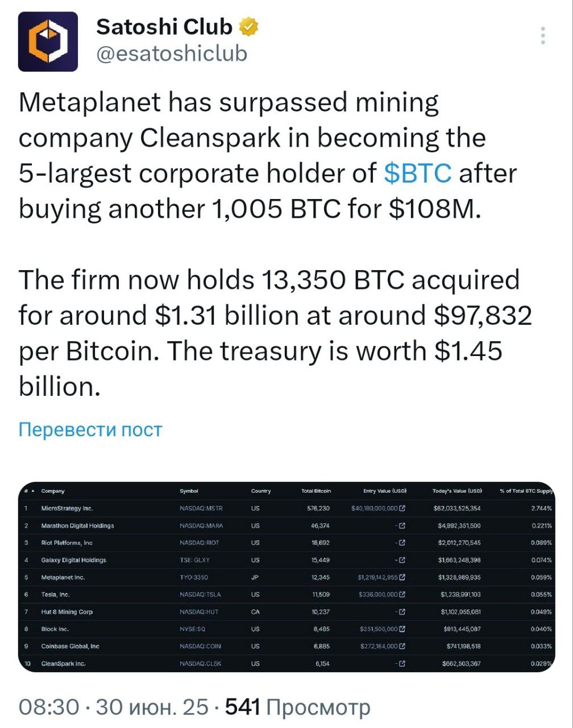This screenshot has height=728, width=573.
Task: Open the three-dot more options menu
Action: point(543,35)
